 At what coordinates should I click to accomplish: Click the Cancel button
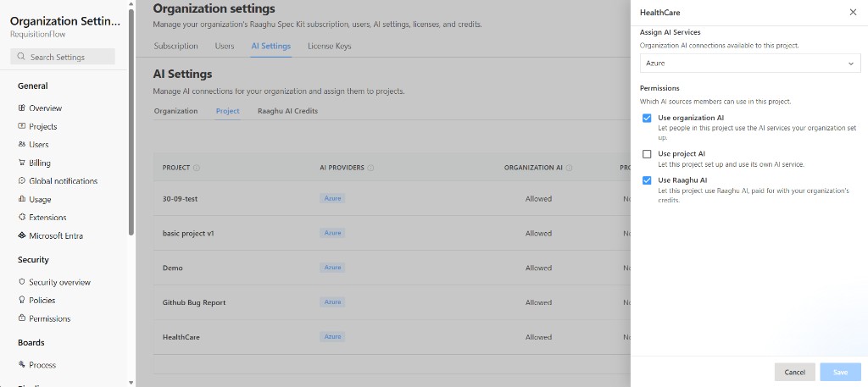(x=794, y=372)
